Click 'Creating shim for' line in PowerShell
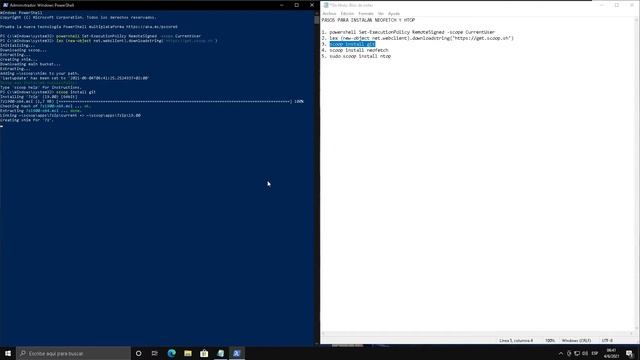The height and width of the screenshot is (360, 640). tap(27, 120)
